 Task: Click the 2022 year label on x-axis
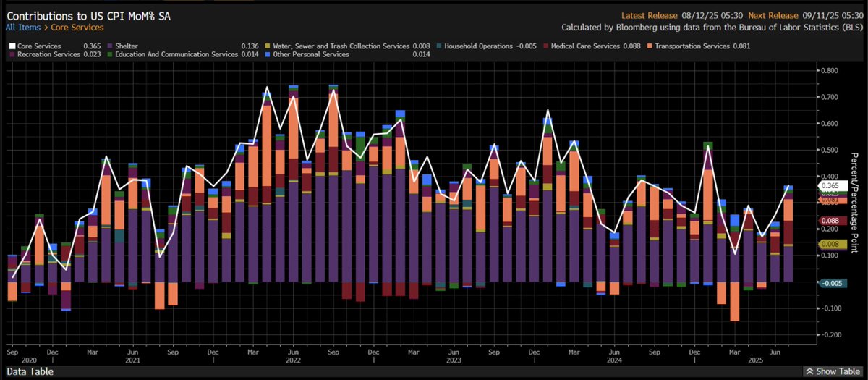294,359
